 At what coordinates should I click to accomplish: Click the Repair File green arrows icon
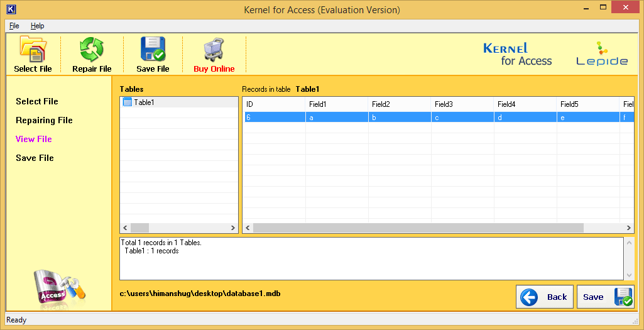(x=92, y=49)
